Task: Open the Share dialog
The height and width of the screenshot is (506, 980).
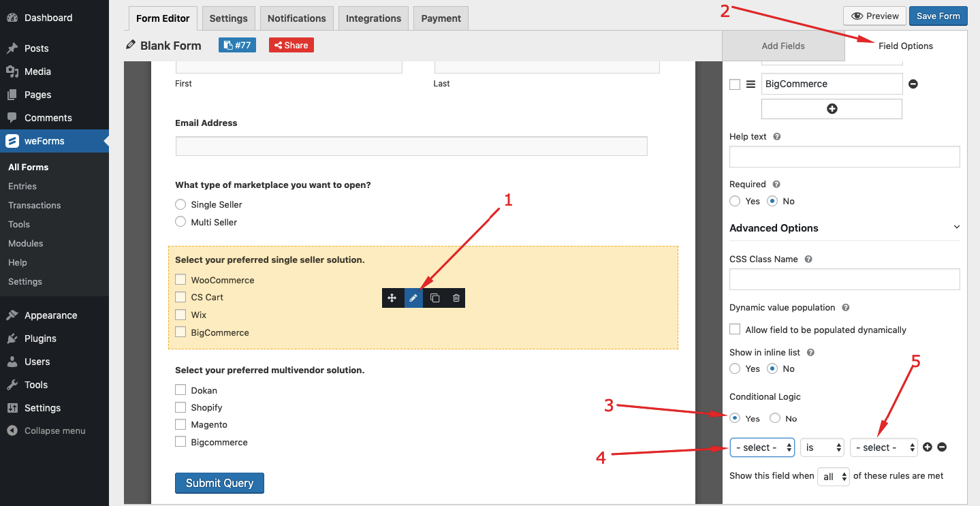Action: point(291,45)
